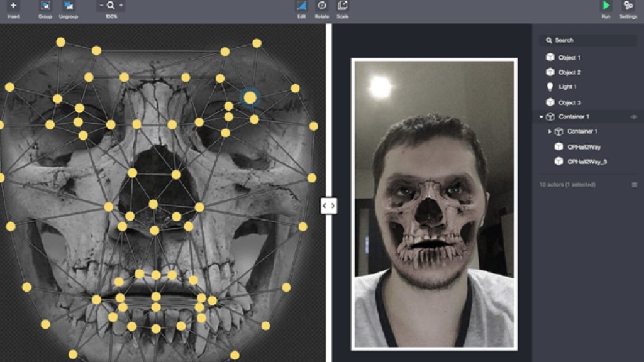
Task: Click the magnifier zoom icon in toolbar
Action: coord(111,5)
